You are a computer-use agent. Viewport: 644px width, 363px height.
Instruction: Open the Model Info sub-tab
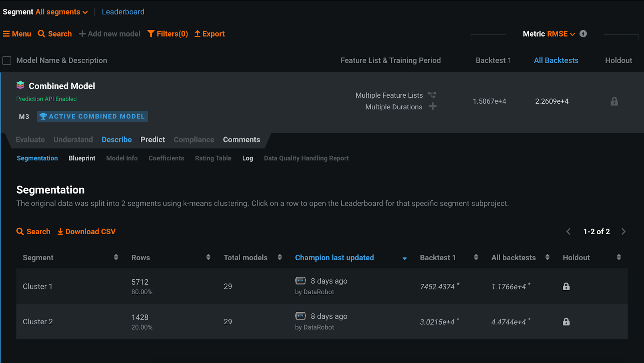122,158
